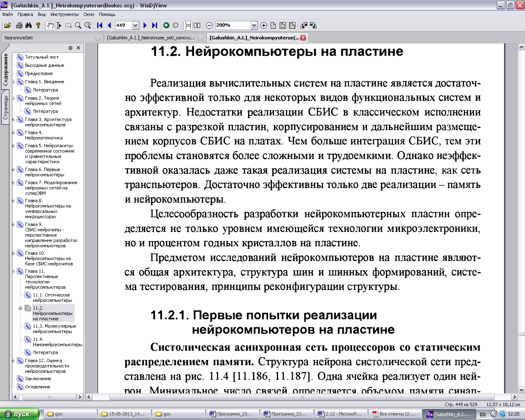The image size is (525, 420).
Task: Open the Правка menu
Action: tap(25, 14)
